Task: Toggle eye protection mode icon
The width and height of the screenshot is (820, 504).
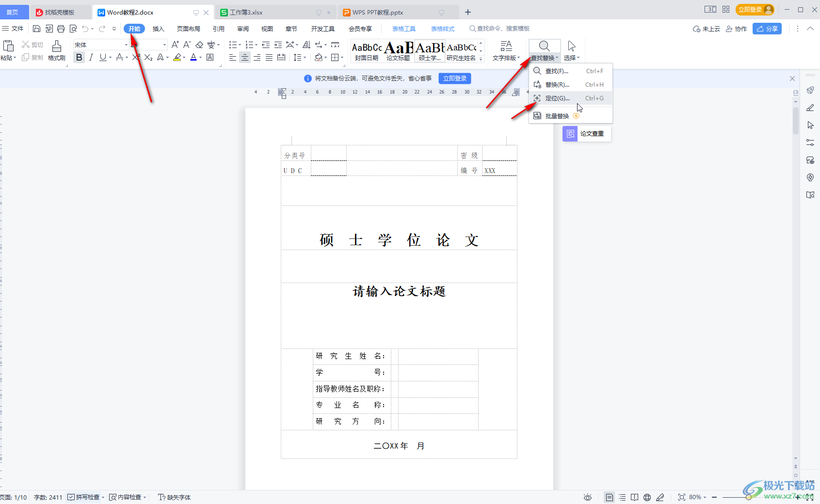Action: point(588,497)
